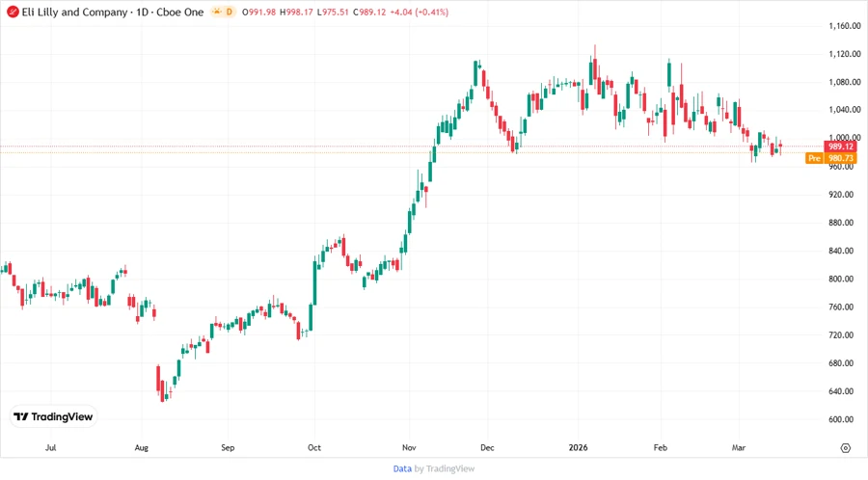Click the Mar time axis label
The height and width of the screenshot is (480, 868).
[739, 448]
